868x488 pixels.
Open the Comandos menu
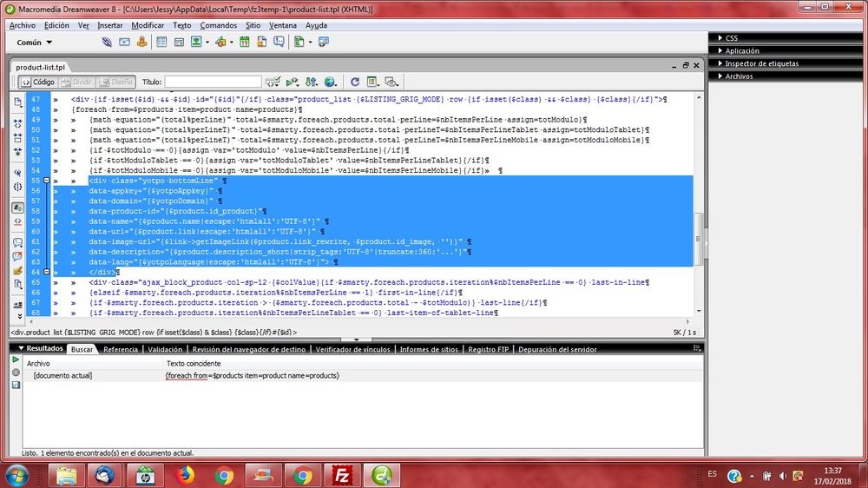[218, 25]
